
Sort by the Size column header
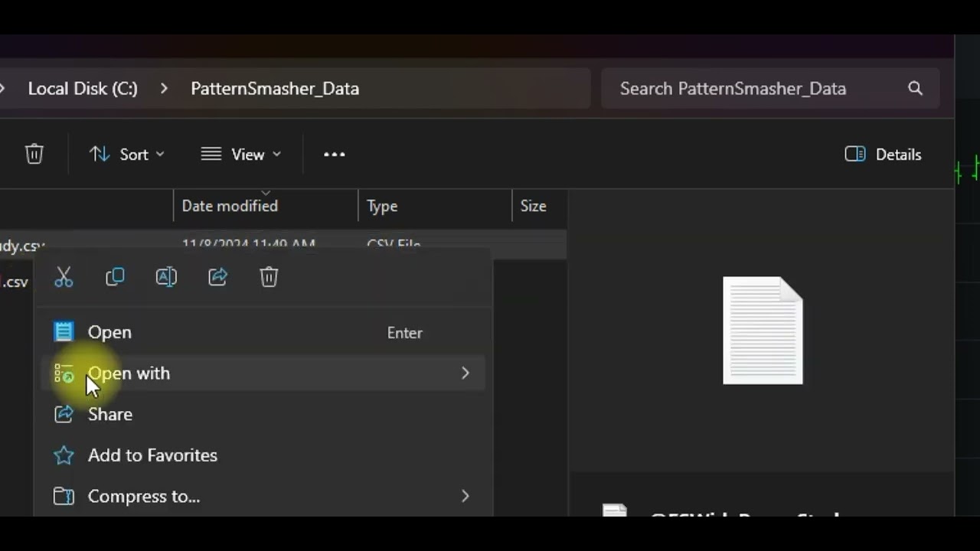click(539, 206)
